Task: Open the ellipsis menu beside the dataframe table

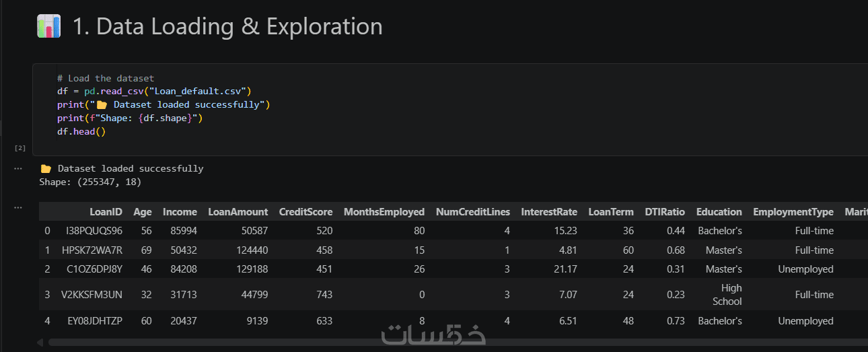Action: [18, 207]
